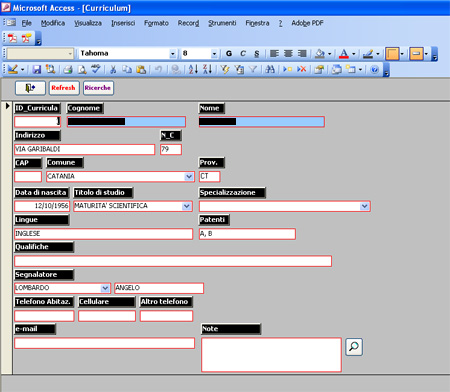Viewport: 450px width, 392px height.
Task: Click the Find binoculars icon
Action: pyautogui.click(x=270, y=69)
